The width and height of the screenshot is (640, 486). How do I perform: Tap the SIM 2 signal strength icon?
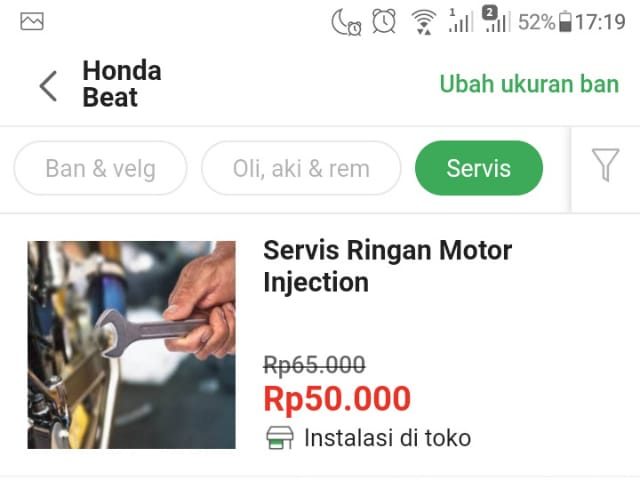point(496,19)
